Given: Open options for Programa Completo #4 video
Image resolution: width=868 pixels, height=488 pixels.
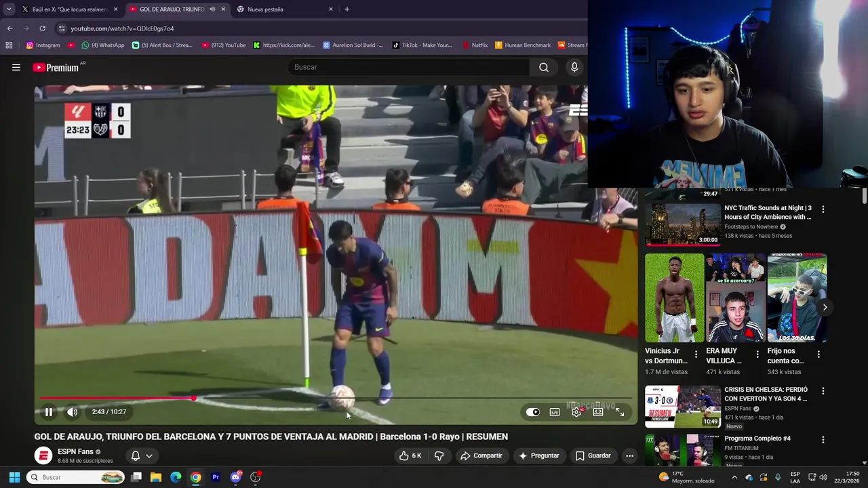Looking at the screenshot, I should coord(823,440).
